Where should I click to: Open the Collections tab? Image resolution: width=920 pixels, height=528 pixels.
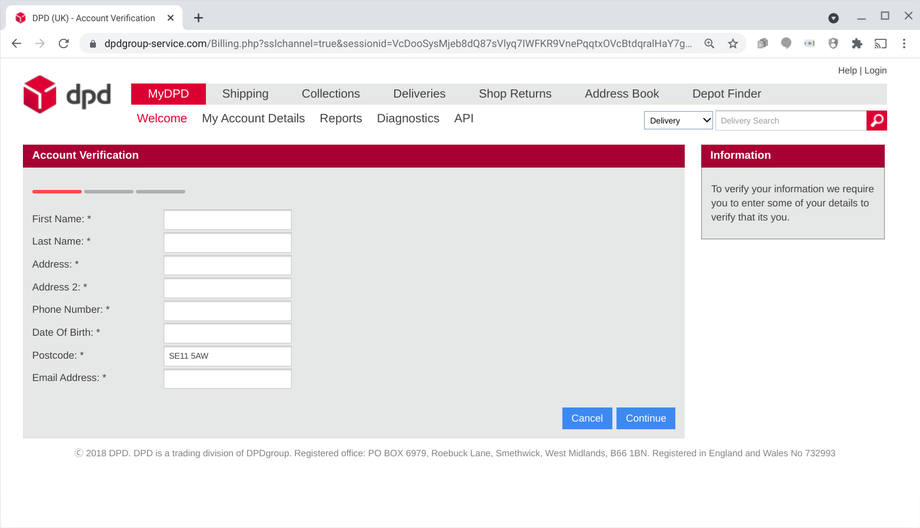331,94
